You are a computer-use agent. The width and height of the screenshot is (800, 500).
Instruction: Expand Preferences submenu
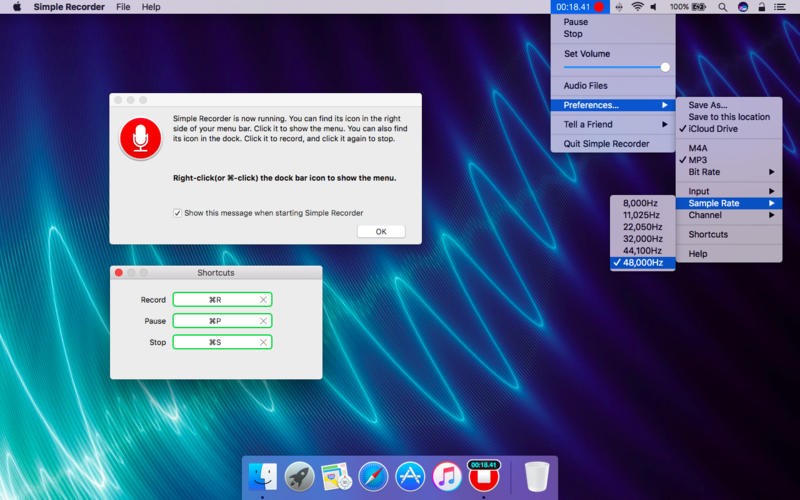point(613,105)
